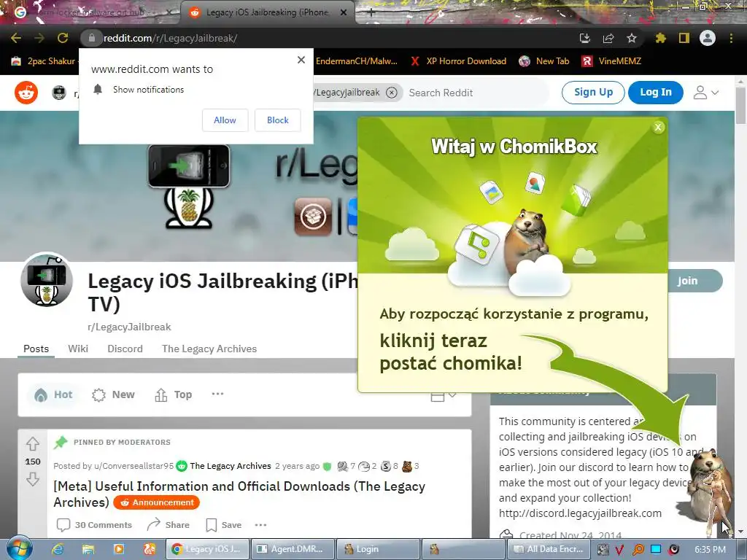Open the 2pac Shakur bookmark
Viewport: 747px width, 560px height.
[x=44, y=61]
